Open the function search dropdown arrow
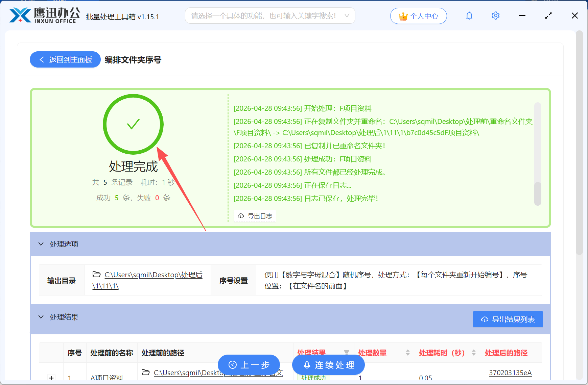 coord(346,16)
